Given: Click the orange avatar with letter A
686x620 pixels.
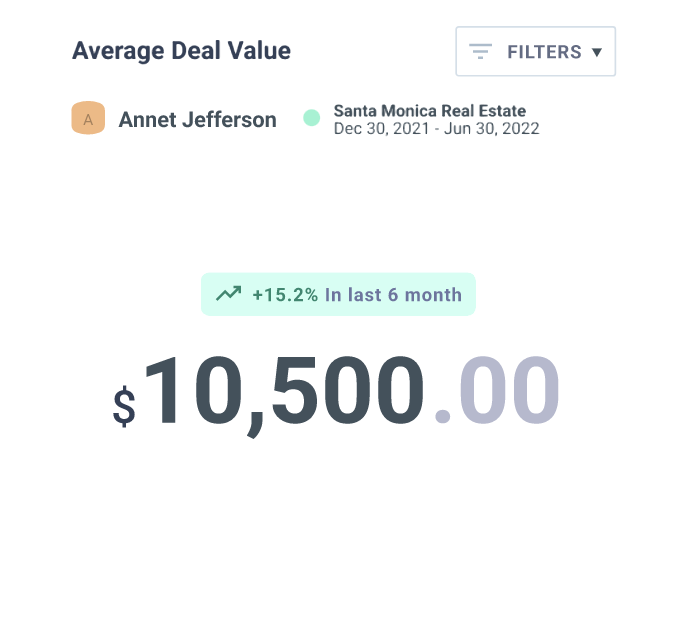Looking at the screenshot, I should (88, 119).
